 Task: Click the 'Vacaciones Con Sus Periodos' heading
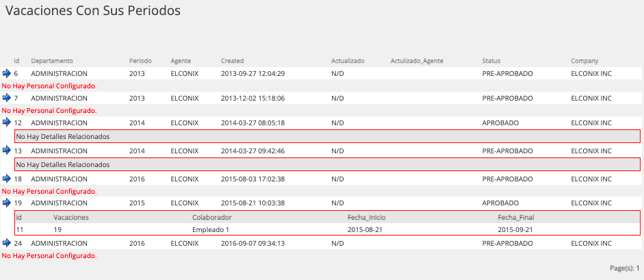pos(93,11)
